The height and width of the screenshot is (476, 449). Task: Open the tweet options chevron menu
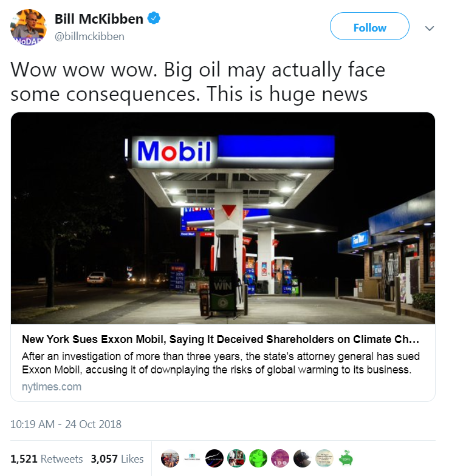point(430,28)
